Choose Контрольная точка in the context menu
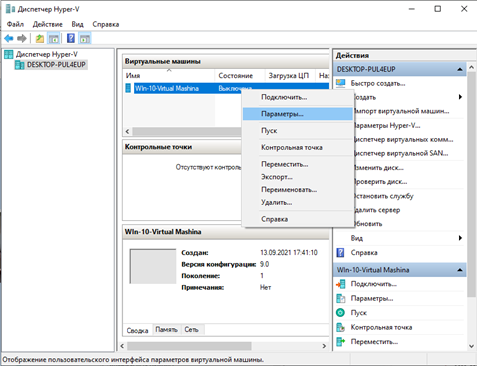The width and height of the screenshot is (477, 366). click(x=297, y=147)
